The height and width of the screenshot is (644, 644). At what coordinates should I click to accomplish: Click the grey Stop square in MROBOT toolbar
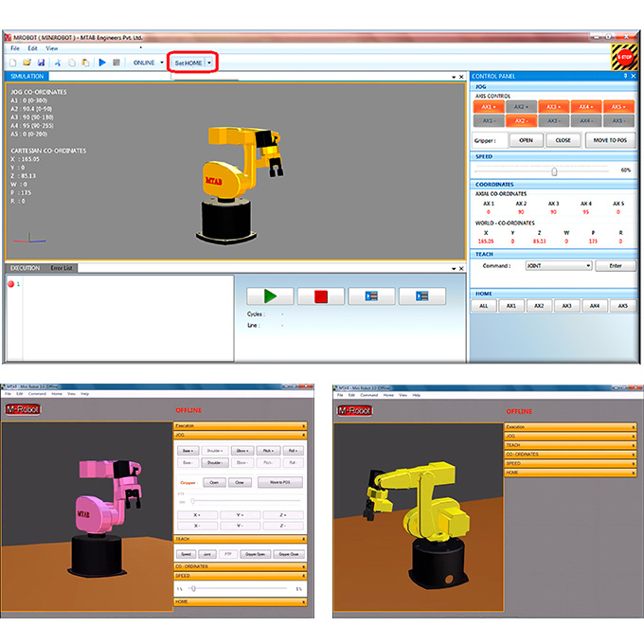pos(116,63)
